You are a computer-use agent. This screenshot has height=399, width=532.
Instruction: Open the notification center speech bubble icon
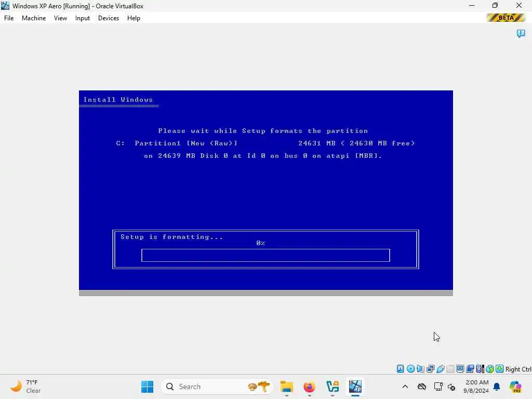521,33
